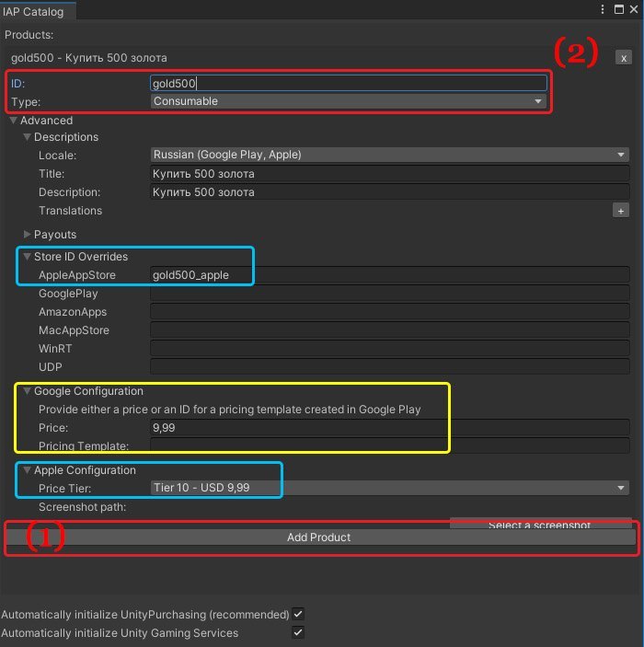Enable automatic UnityPurchasing initialization checkbox
This screenshot has height=647, width=644.
[297, 614]
